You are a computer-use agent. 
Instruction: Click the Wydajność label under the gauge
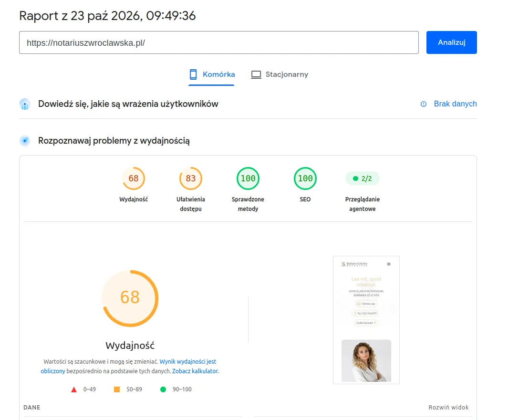[x=134, y=199]
